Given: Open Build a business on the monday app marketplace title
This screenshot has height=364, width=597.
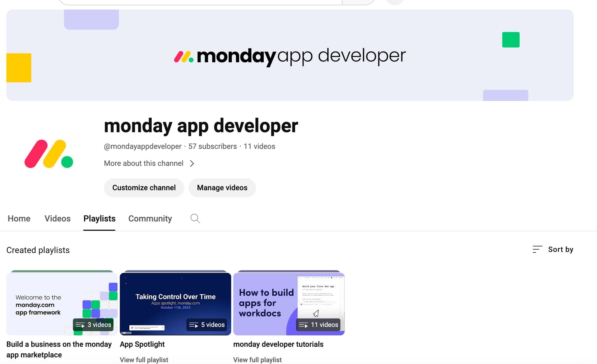Looking at the screenshot, I should click(x=59, y=349).
